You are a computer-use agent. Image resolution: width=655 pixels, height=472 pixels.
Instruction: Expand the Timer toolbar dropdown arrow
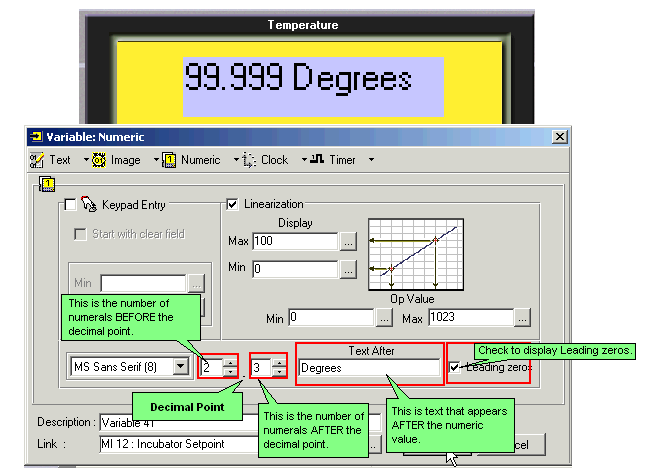[371, 160]
